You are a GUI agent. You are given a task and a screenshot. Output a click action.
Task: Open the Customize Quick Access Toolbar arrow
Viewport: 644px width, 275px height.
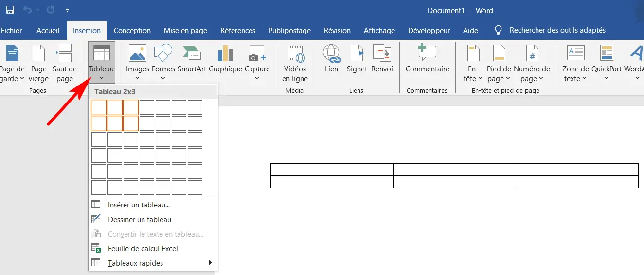tap(67, 10)
